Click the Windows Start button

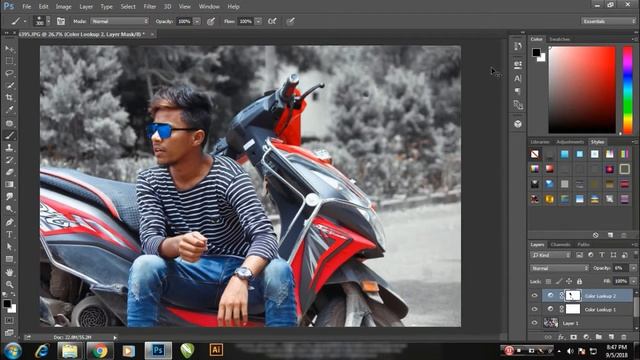tap(13, 351)
